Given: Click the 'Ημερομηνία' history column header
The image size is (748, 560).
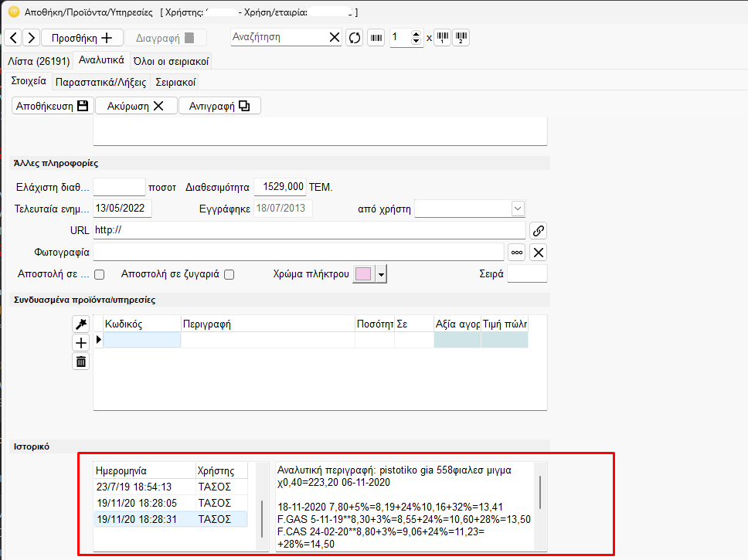Looking at the screenshot, I should coord(145,471).
